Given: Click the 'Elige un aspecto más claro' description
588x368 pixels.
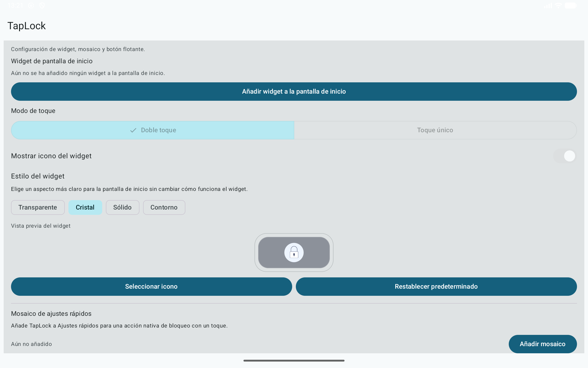Looking at the screenshot, I should coord(129,189).
